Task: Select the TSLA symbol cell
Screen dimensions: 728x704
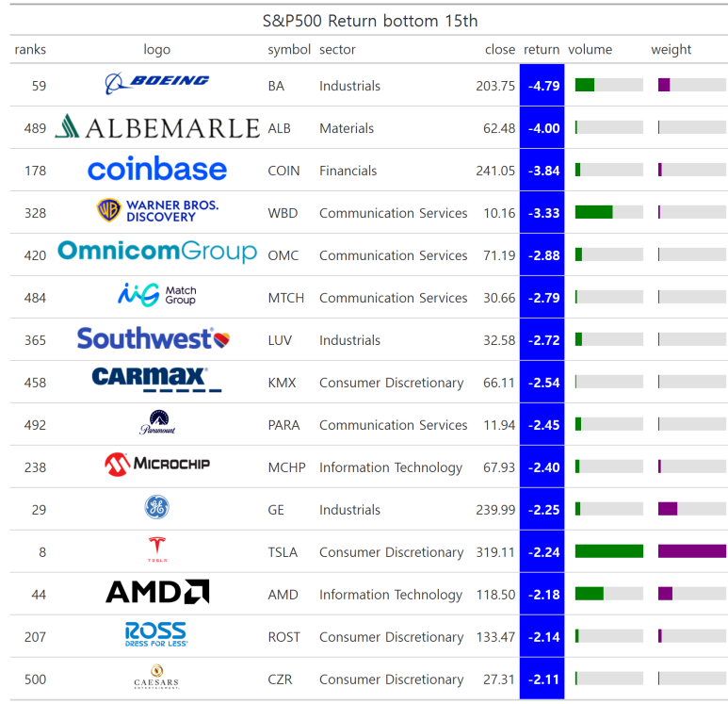Action: click(x=283, y=552)
